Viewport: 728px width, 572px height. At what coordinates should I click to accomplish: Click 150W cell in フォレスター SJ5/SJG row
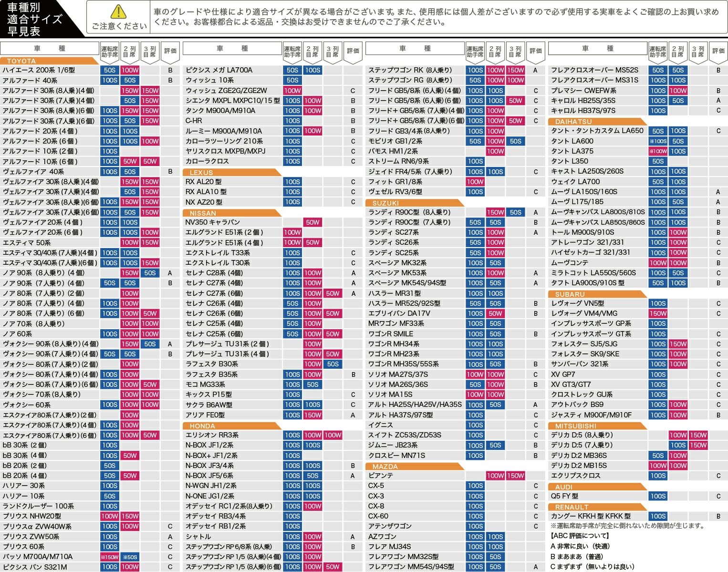pyautogui.click(x=678, y=344)
